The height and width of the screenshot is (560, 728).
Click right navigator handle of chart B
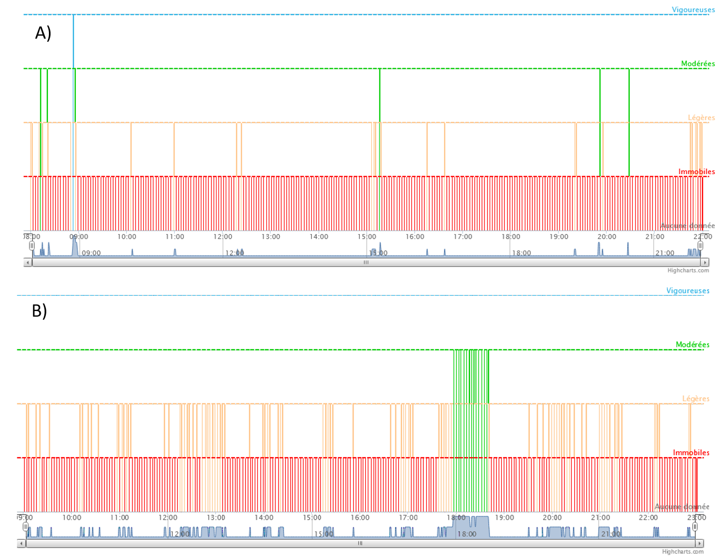pos(695,527)
